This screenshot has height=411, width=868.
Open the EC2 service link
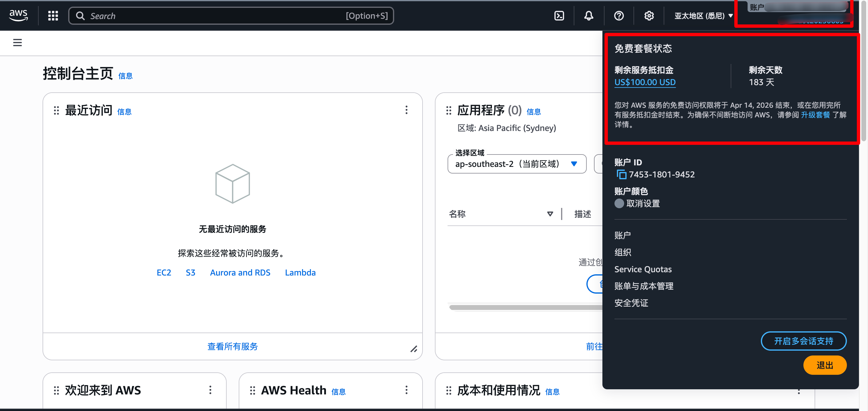tap(164, 272)
